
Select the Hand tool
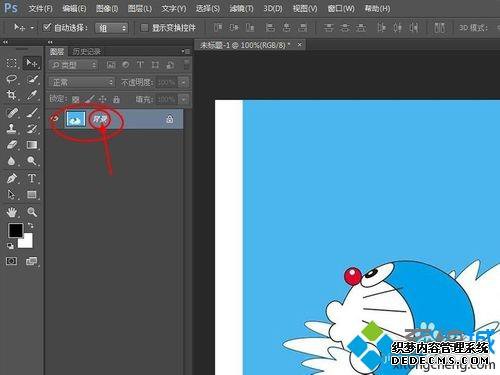12,212
